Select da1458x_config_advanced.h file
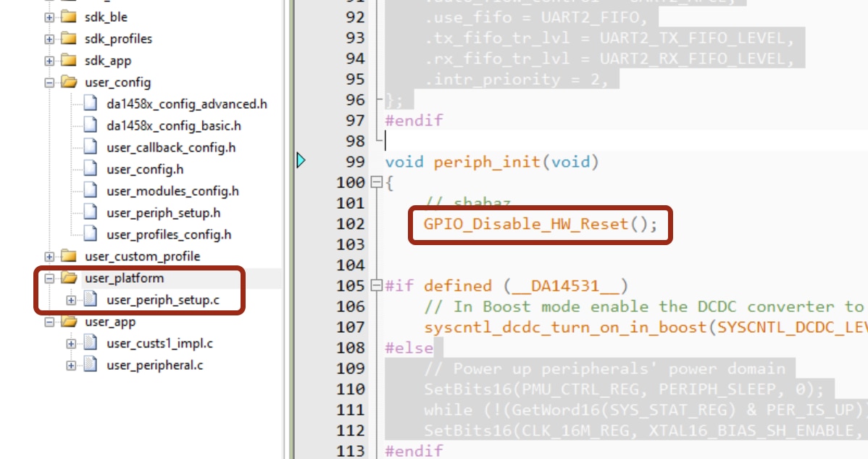The image size is (868, 459). (186, 104)
